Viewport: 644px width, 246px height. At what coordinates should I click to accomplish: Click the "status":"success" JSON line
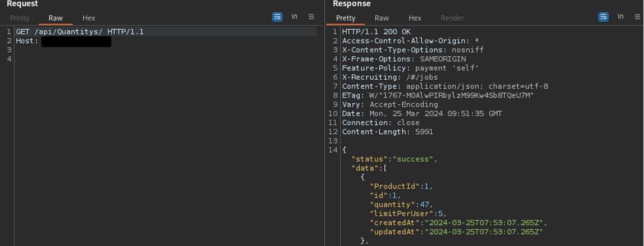(x=394, y=159)
